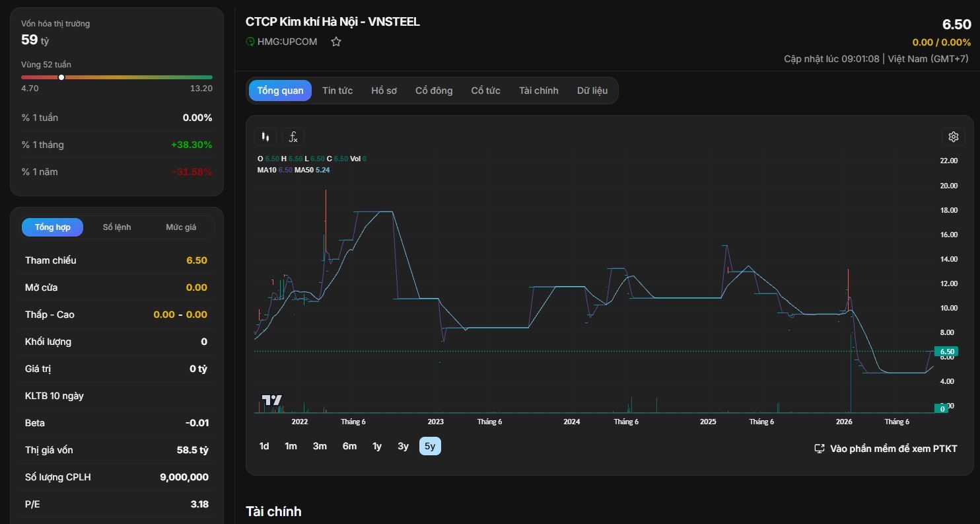980x524 pixels.
Task: Click the P/E value 3.18
Action: pyautogui.click(x=199, y=504)
